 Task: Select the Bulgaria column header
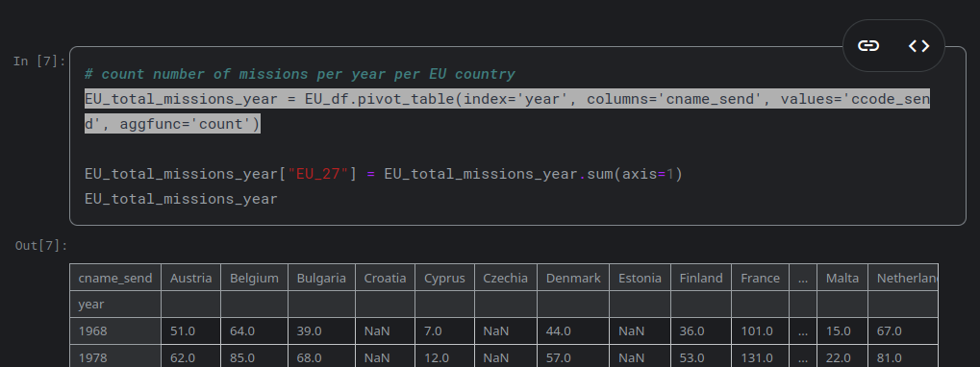click(x=321, y=278)
